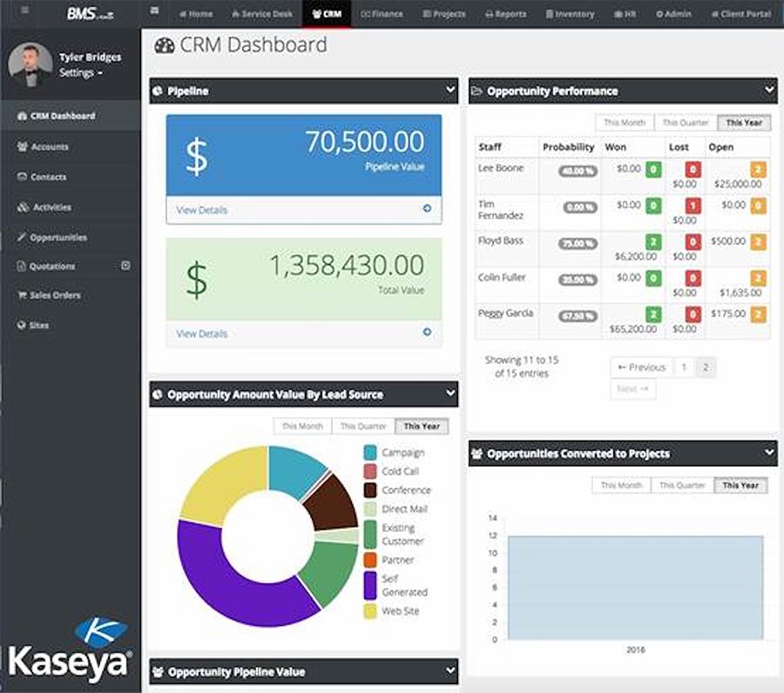784x693 pixels.
Task: Click Lee Boone's probability progress bar
Action: tap(570, 169)
